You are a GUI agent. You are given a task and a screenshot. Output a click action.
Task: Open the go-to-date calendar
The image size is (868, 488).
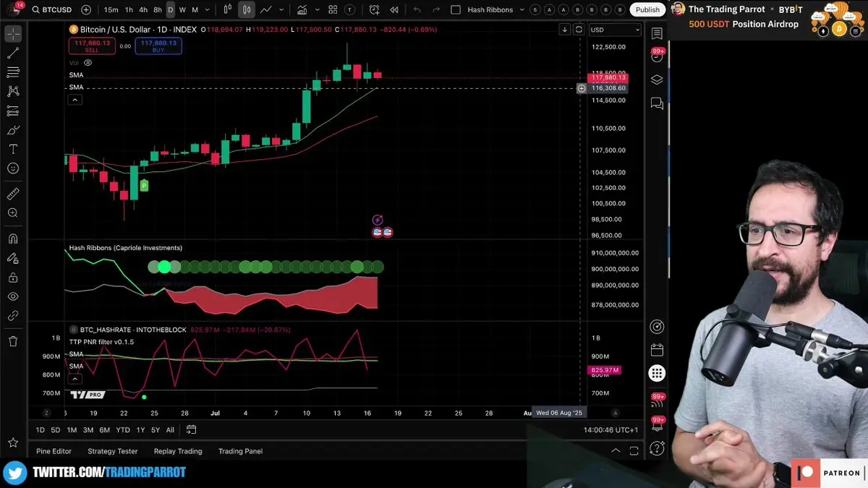(191, 430)
